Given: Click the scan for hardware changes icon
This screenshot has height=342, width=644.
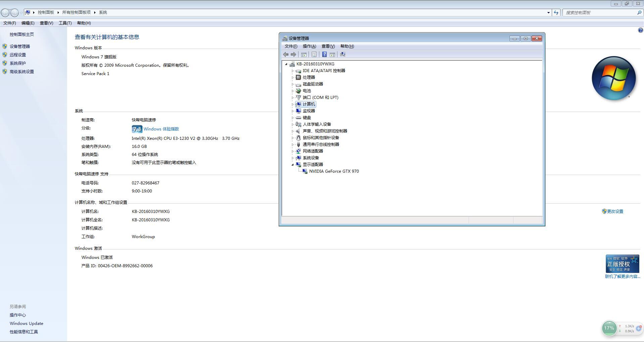Looking at the screenshot, I should [342, 54].
